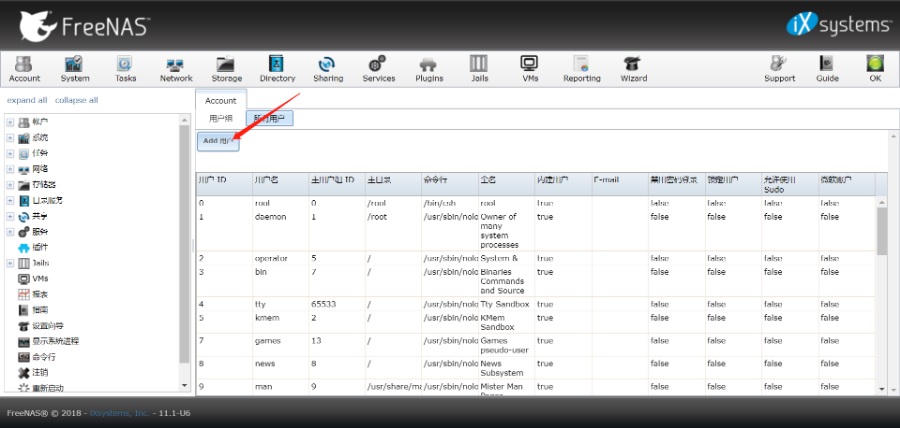
Task: Select the 所有用户 users sub-tab
Action: pos(269,119)
